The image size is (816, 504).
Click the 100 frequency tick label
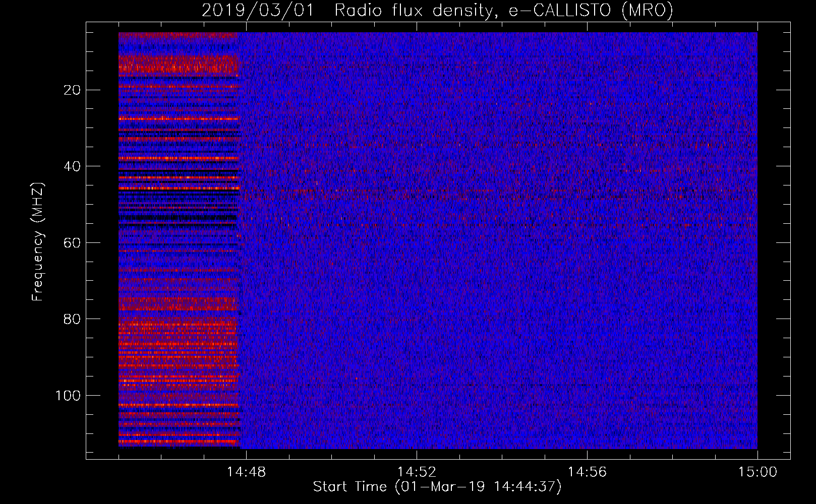click(x=68, y=396)
